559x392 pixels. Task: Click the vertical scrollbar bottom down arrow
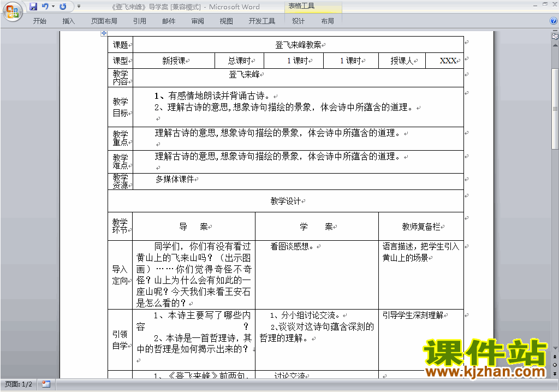(x=555, y=348)
